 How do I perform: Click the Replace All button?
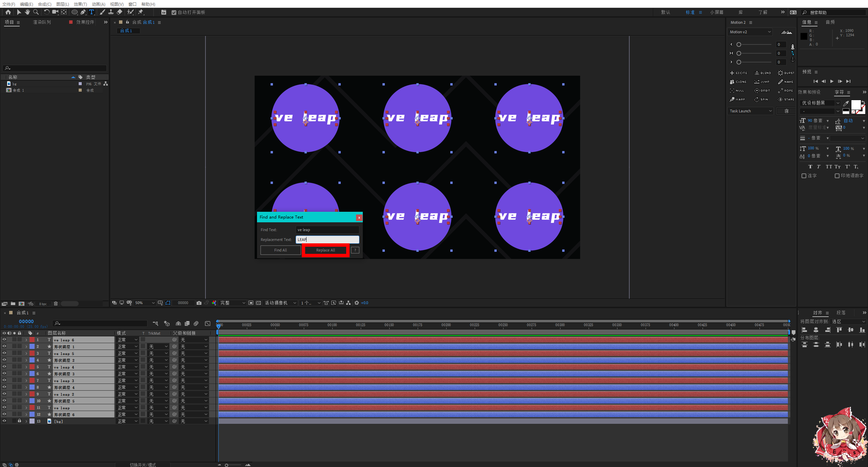[325, 250]
